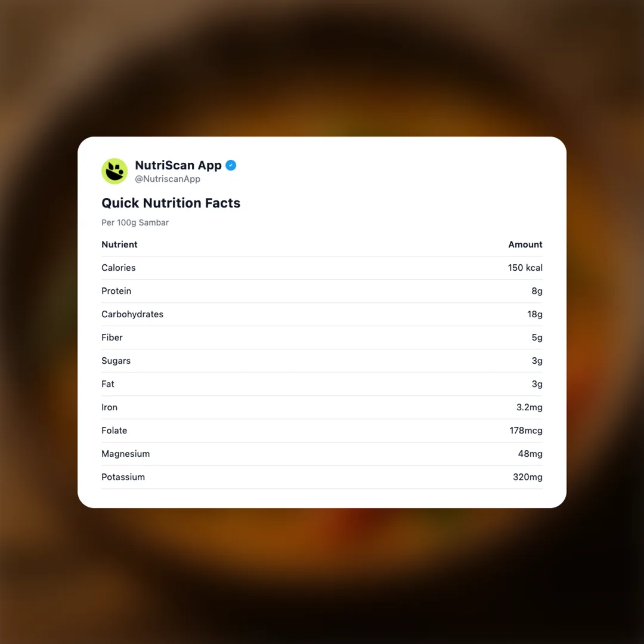This screenshot has width=644, height=644.
Task: Click the 178mcg folate amount
Action: 526,431
